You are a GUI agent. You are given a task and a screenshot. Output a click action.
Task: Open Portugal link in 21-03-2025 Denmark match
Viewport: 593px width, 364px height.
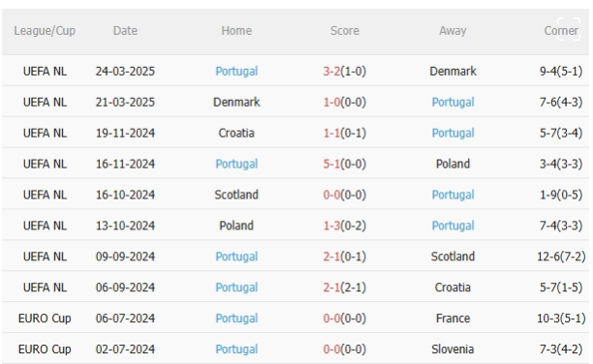coord(453,102)
